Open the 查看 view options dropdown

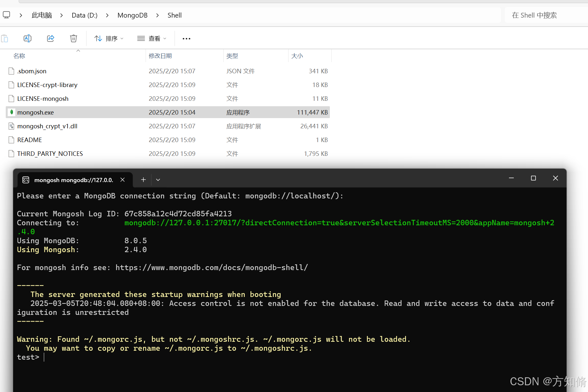pyautogui.click(x=152, y=38)
